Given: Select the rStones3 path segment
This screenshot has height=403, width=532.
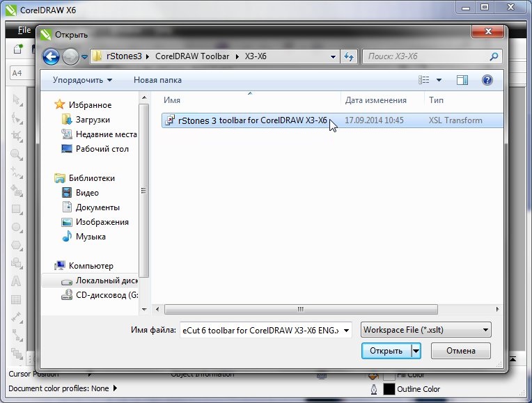Looking at the screenshot, I should [x=124, y=56].
